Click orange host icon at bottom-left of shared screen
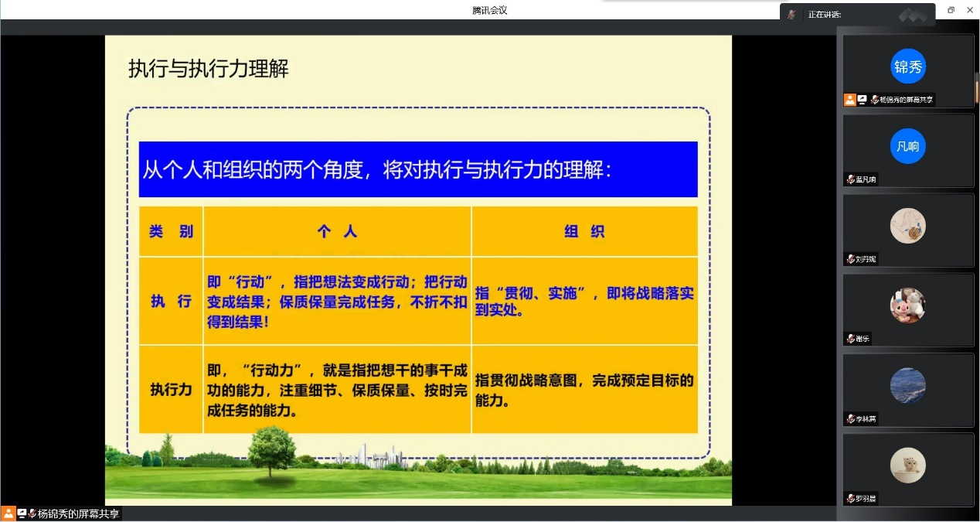The image size is (980, 522). click(8, 513)
